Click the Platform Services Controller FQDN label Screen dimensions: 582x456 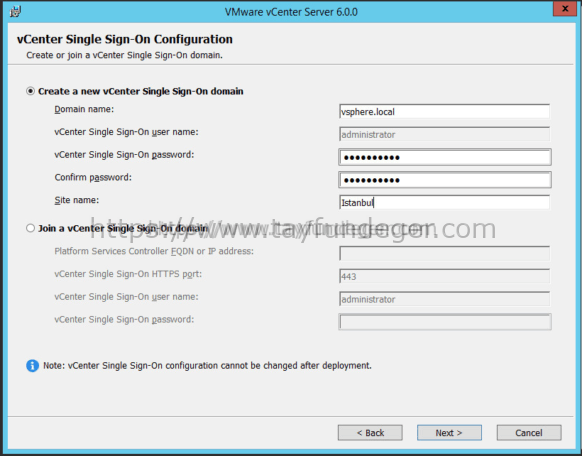click(154, 251)
